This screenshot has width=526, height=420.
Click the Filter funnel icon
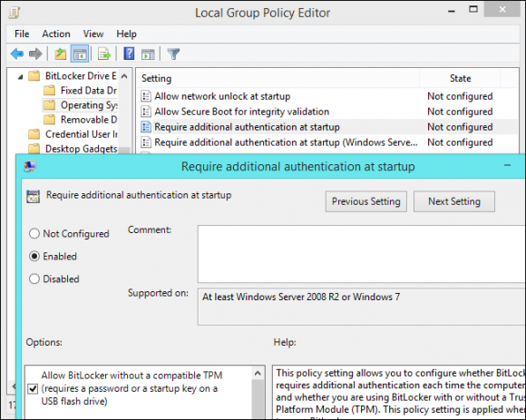pyautogui.click(x=173, y=54)
